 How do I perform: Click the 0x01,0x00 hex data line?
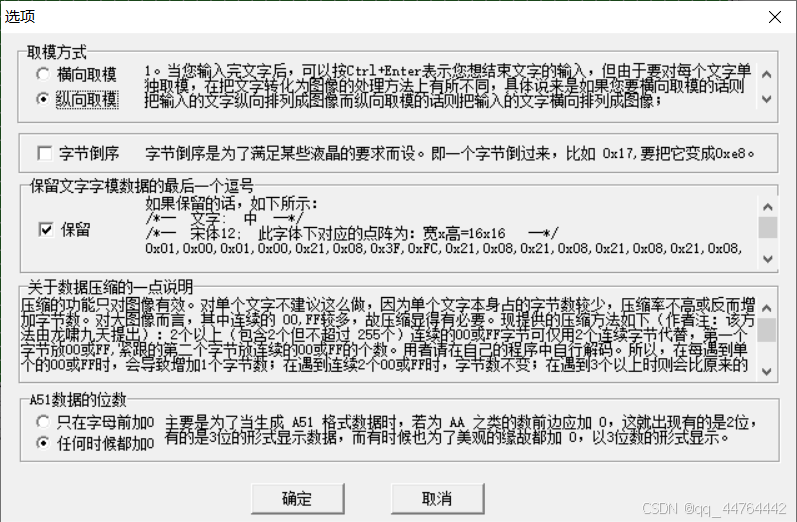click(x=443, y=249)
